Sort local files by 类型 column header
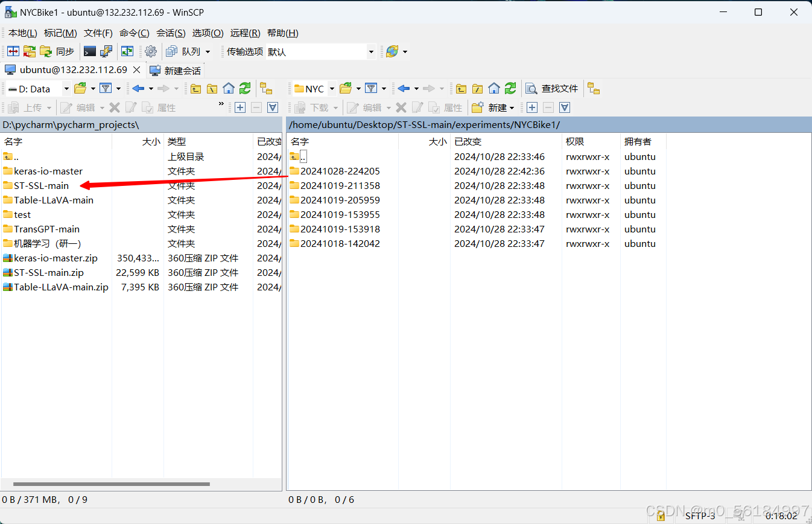Image resolution: width=812 pixels, height=524 pixels. [208, 141]
